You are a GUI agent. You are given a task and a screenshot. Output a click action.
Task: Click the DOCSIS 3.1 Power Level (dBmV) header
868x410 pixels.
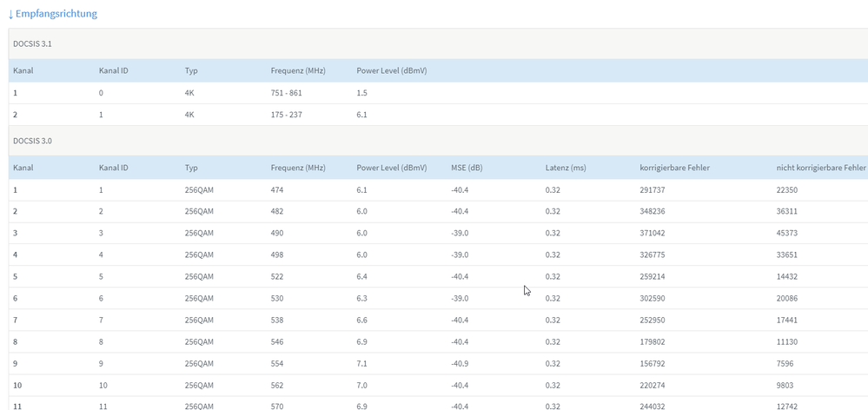pos(391,71)
